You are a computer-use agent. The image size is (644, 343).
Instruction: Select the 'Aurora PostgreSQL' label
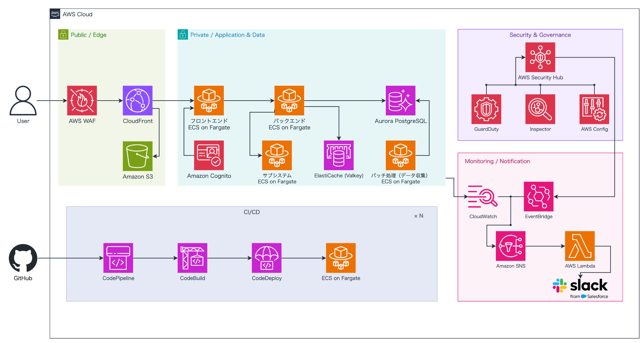(x=401, y=121)
